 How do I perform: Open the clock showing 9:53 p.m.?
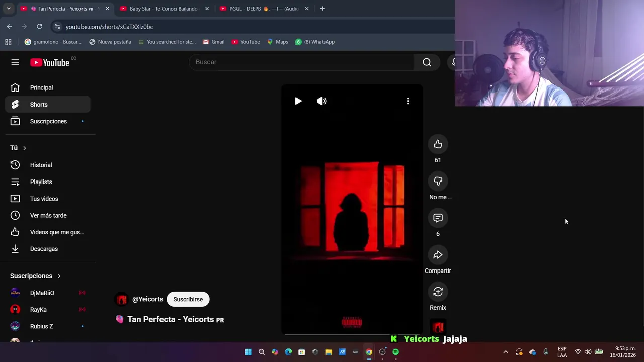(623, 352)
